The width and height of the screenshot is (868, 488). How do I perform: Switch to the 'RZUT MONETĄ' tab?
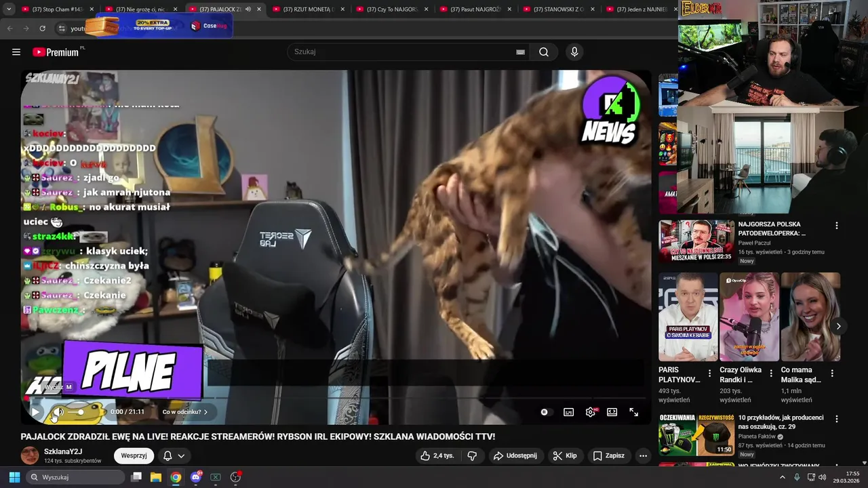click(309, 9)
